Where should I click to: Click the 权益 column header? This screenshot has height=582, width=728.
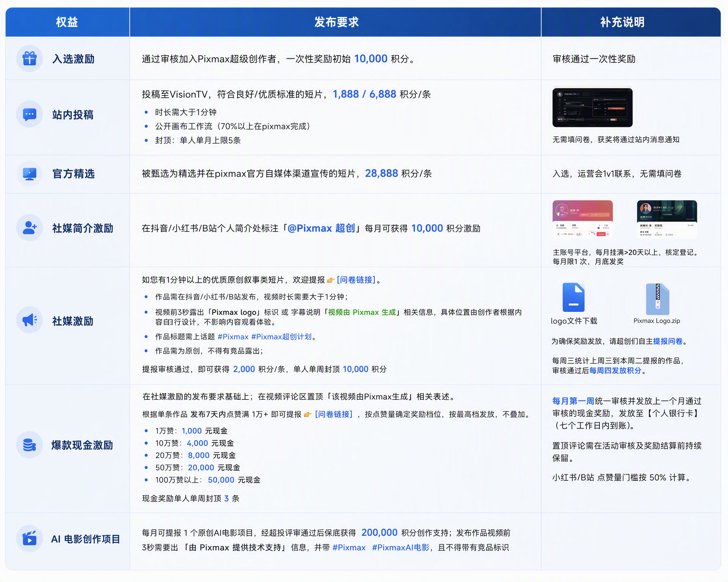pyautogui.click(x=67, y=22)
